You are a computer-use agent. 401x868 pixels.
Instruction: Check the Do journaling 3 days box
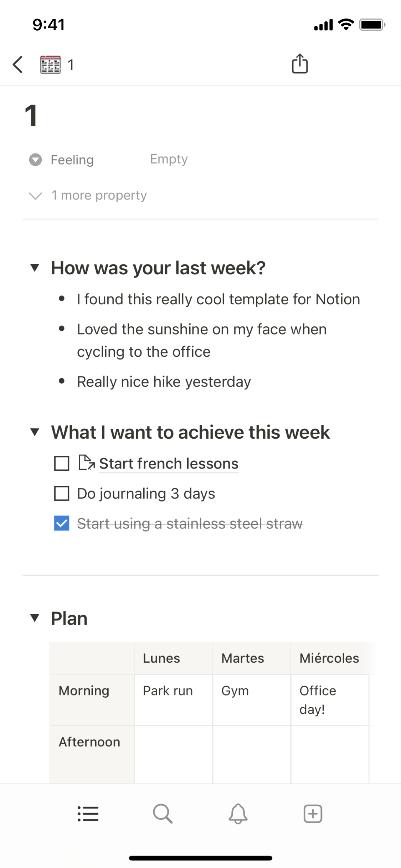62,494
